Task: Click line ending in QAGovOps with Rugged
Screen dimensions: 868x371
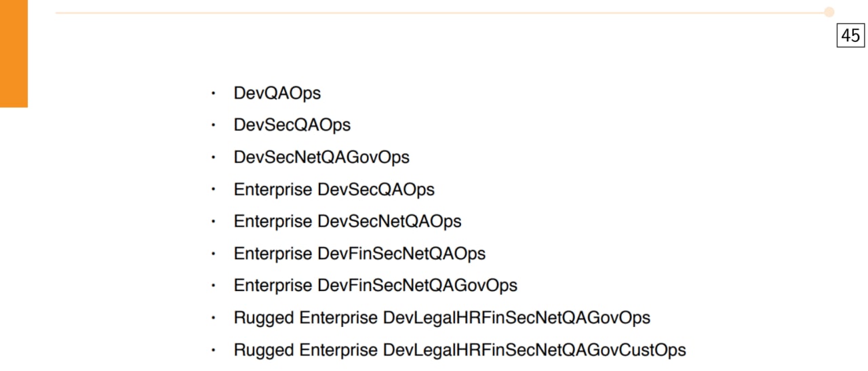Action: click(441, 317)
